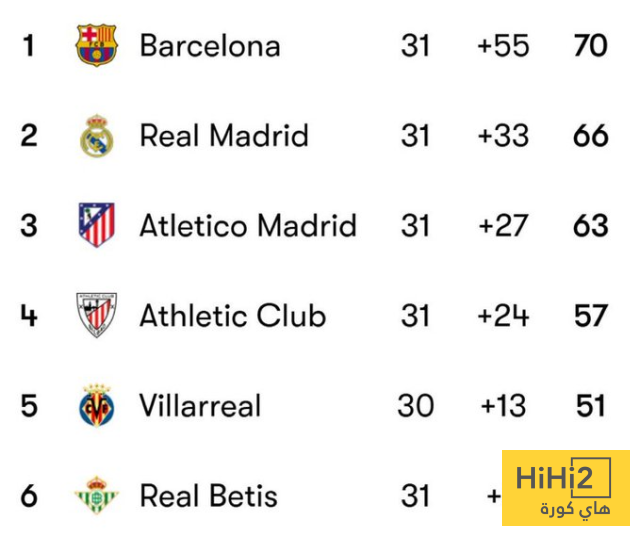Viewport: 640px width, 537px height.
Task: Click Real Madrid's +33 goal difference
Action: 503,136
